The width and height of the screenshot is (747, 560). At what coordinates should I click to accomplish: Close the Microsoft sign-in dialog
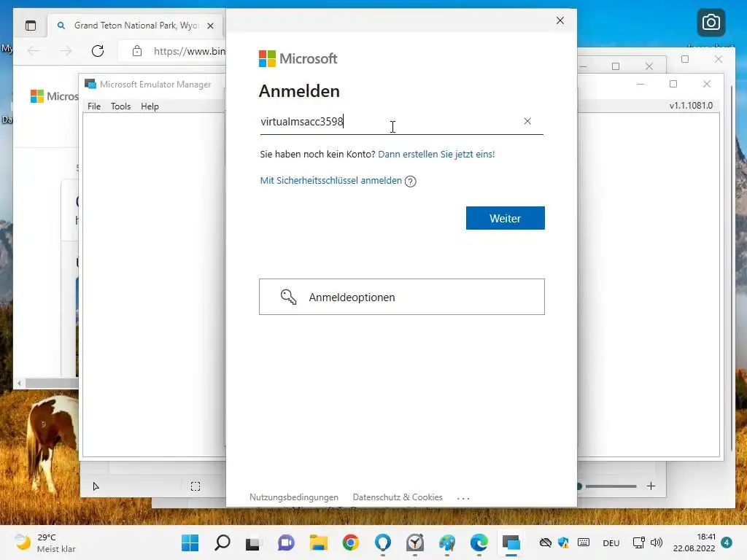point(560,20)
